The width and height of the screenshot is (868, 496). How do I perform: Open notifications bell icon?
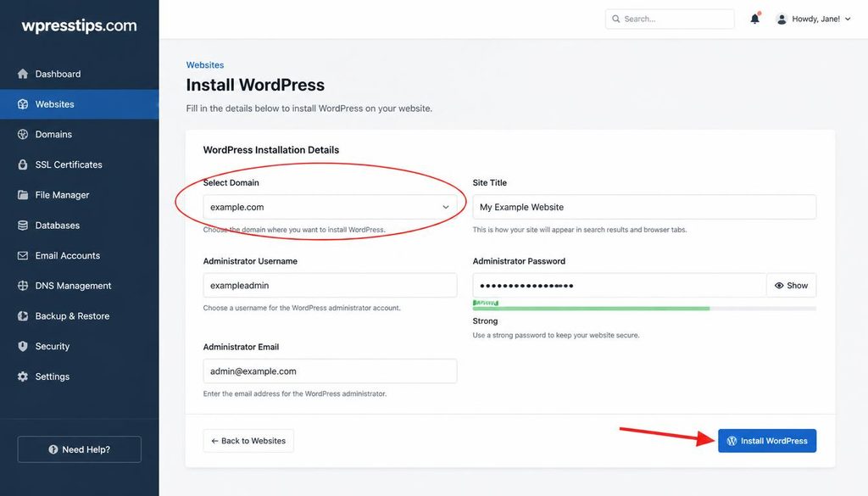click(755, 19)
